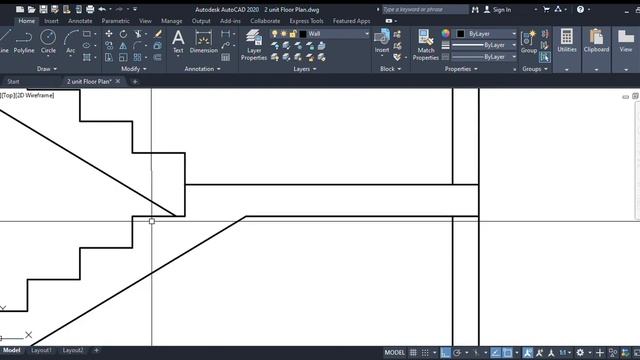Click Match Properties
The image size is (640, 360).
[426, 45]
